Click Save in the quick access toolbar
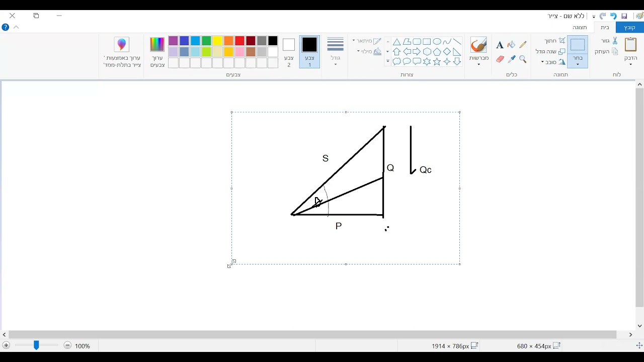 pyautogui.click(x=624, y=16)
